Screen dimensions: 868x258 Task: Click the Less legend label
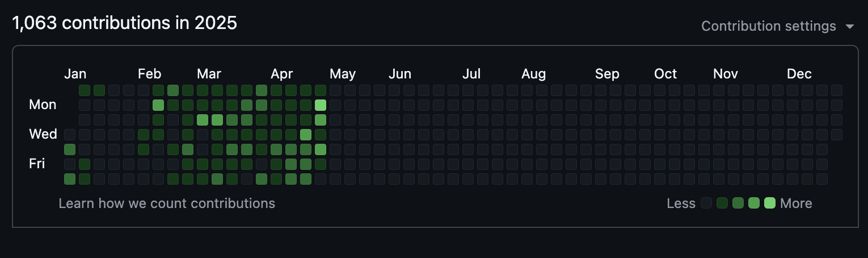(x=681, y=203)
